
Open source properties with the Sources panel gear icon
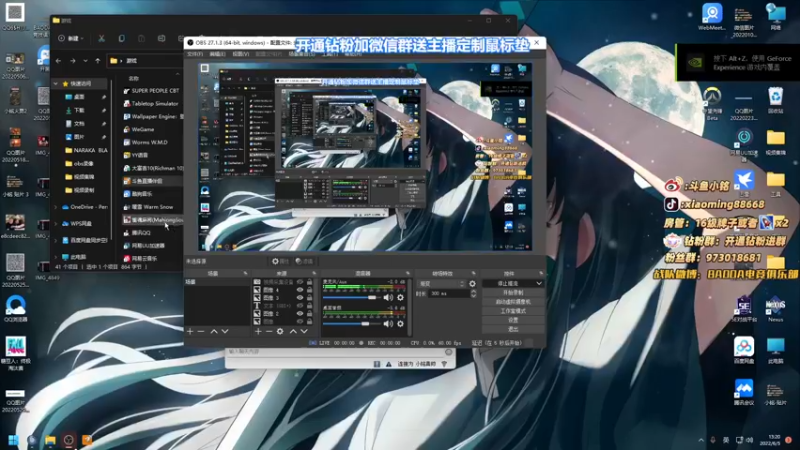pos(280,332)
